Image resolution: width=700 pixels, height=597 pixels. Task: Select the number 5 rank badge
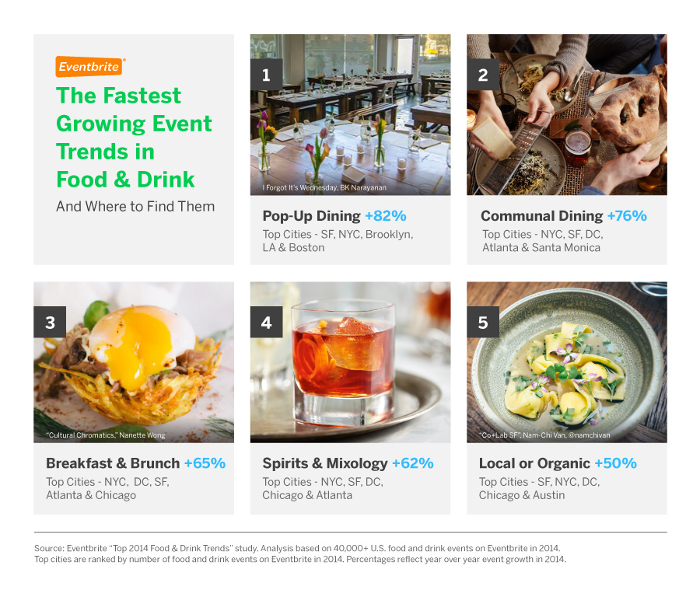click(x=482, y=322)
